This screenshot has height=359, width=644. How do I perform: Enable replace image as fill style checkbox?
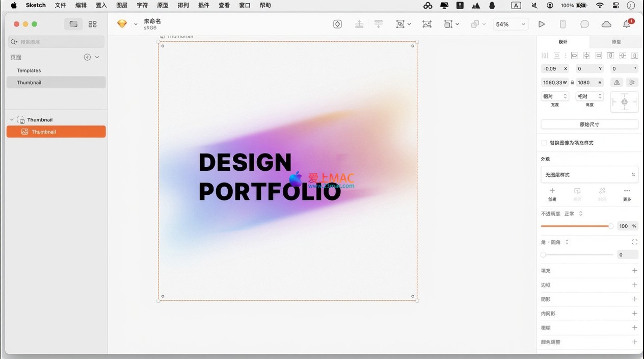coord(544,143)
